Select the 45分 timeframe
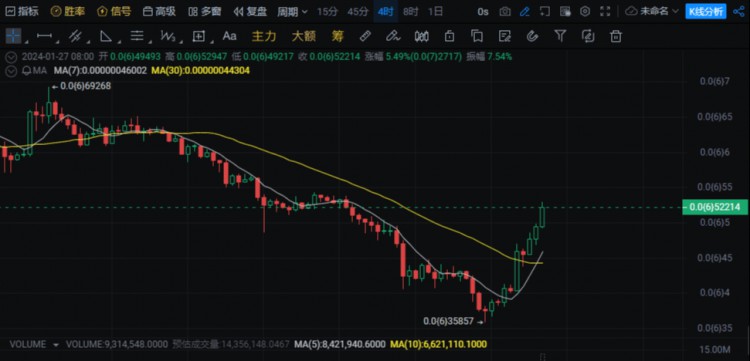Viewport: 750px width, 361px height. pyautogui.click(x=358, y=11)
